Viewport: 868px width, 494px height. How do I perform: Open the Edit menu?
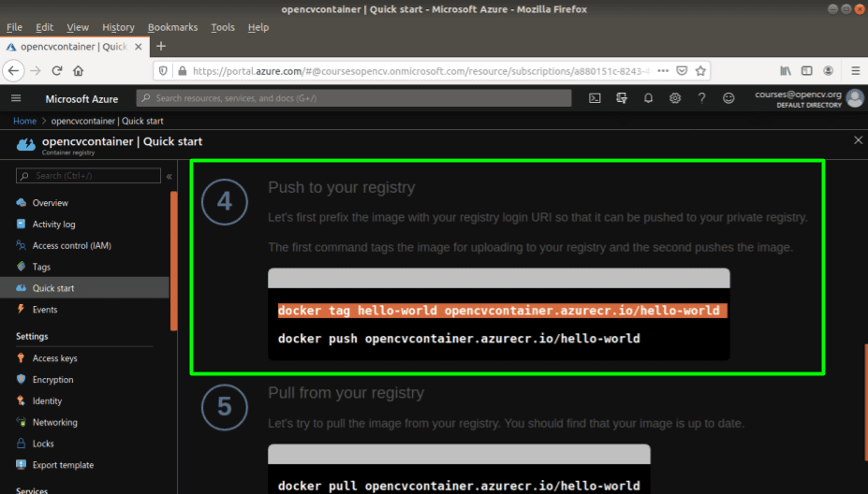(x=44, y=27)
